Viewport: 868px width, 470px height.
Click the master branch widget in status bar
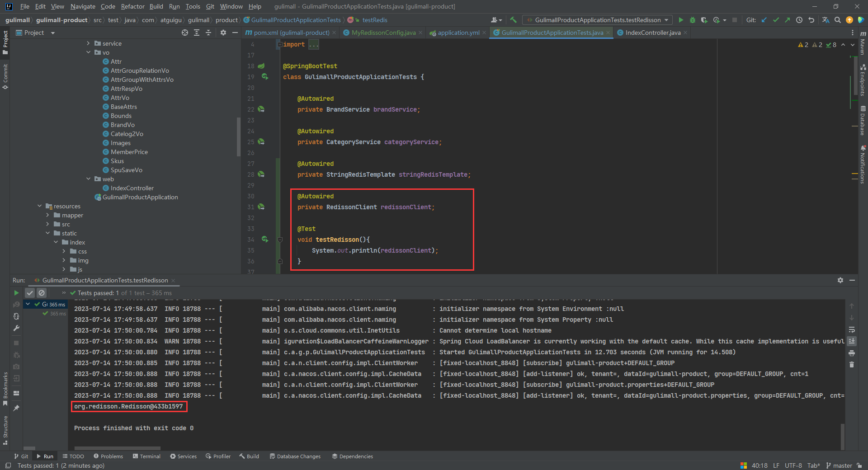839,465
